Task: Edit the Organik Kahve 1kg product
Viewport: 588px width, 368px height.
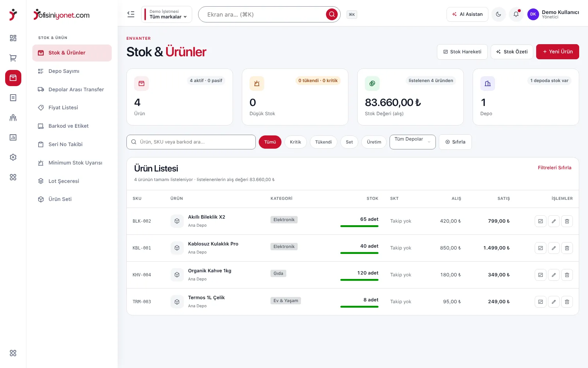Action: [554, 275]
